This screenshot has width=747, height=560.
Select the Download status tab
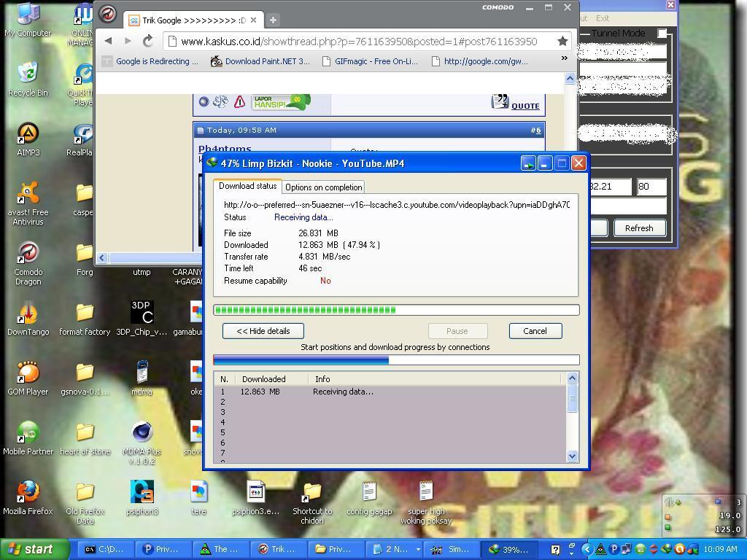(x=247, y=186)
